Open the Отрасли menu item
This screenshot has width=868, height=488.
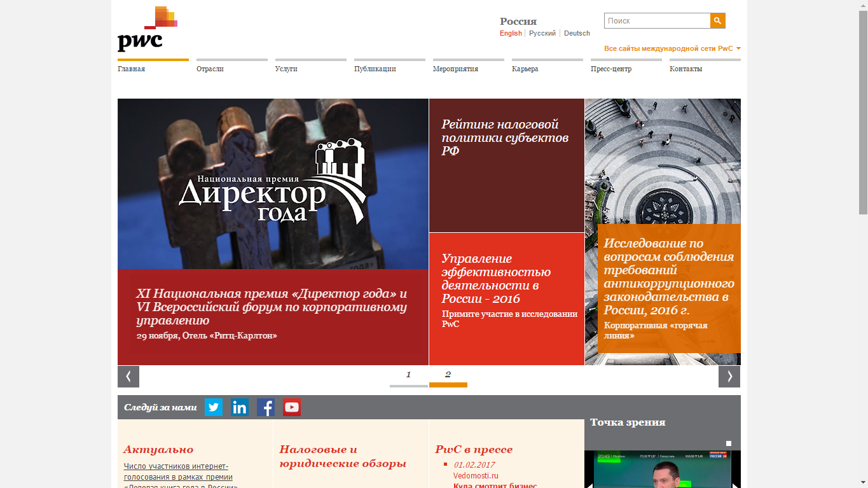(210, 69)
